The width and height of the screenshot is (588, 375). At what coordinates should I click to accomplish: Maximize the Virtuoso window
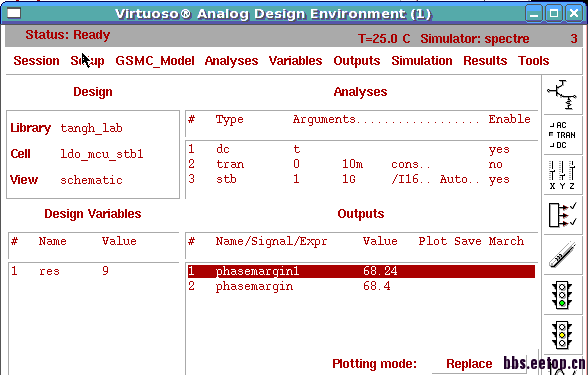coord(554,14)
